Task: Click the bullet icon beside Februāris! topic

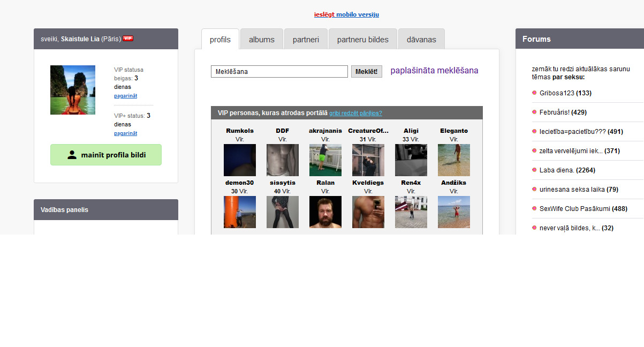Action: click(x=534, y=112)
